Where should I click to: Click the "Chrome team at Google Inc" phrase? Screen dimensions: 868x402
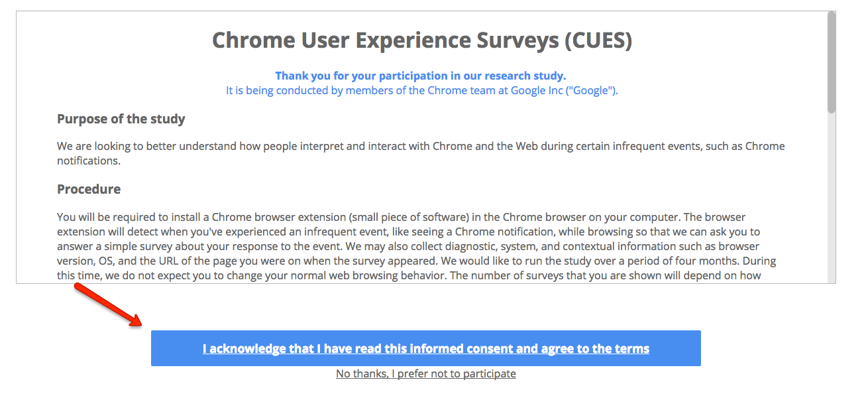tap(486, 90)
